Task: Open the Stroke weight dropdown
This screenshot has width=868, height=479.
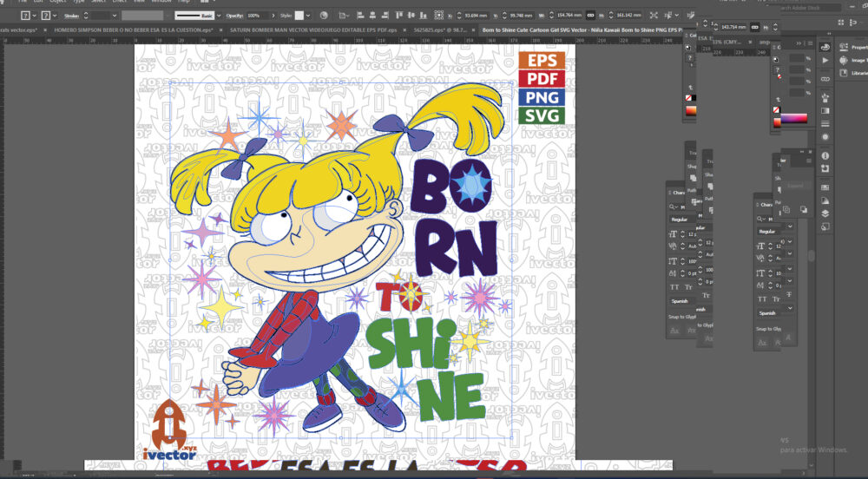Action: 115,16
